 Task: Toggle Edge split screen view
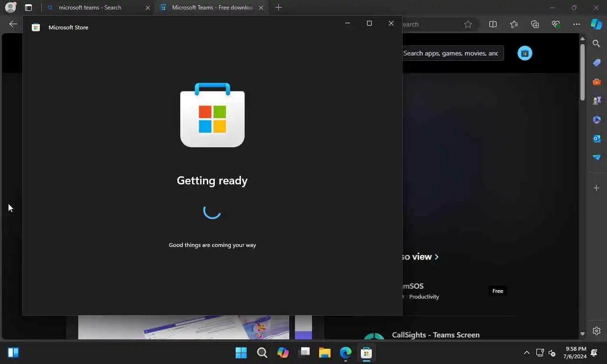coord(493,24)
